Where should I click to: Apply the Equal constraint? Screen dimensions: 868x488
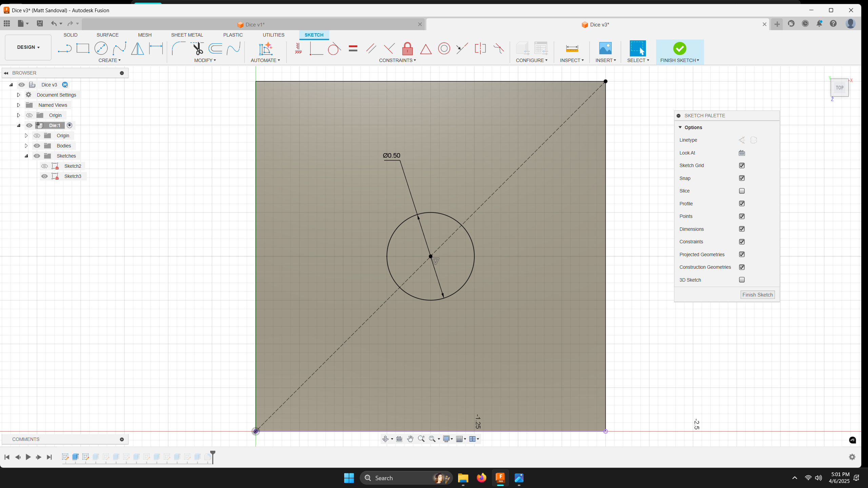pos(353,48)
